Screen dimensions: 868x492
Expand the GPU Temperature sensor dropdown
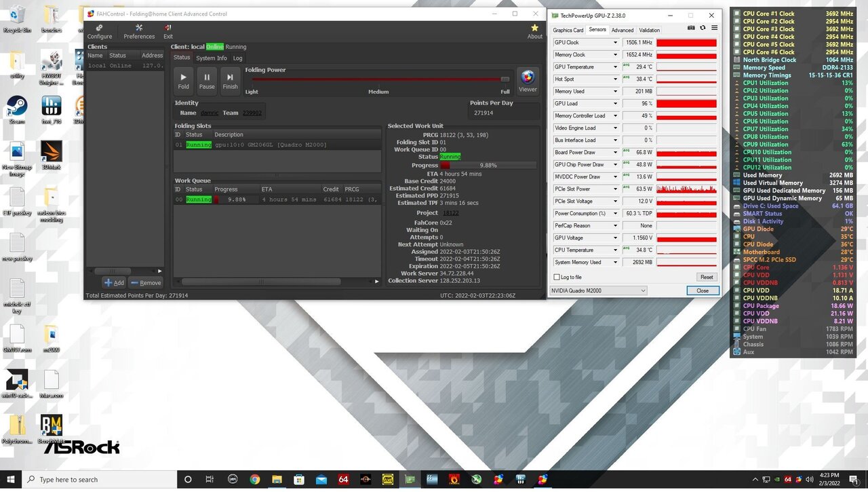click(616, 67)
